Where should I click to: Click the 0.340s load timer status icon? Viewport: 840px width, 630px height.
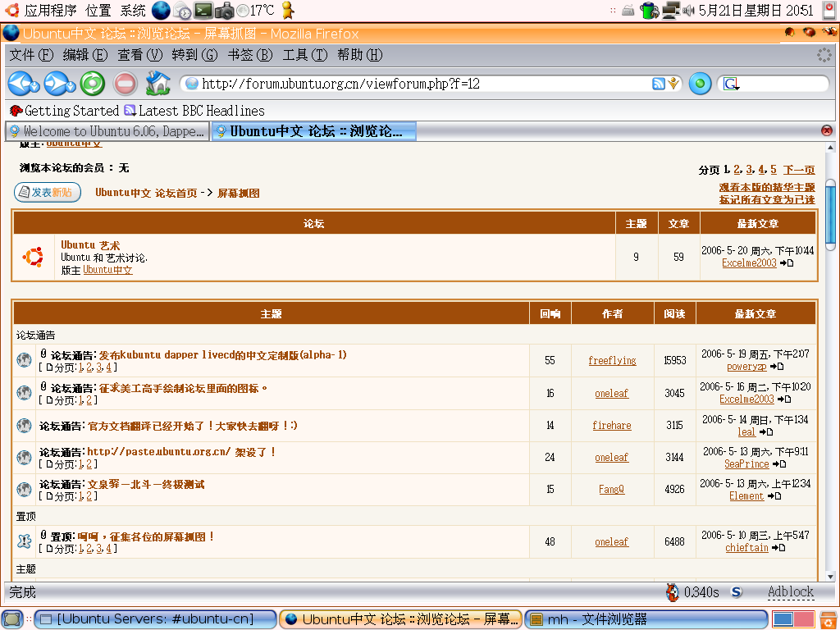coord(692,592)
